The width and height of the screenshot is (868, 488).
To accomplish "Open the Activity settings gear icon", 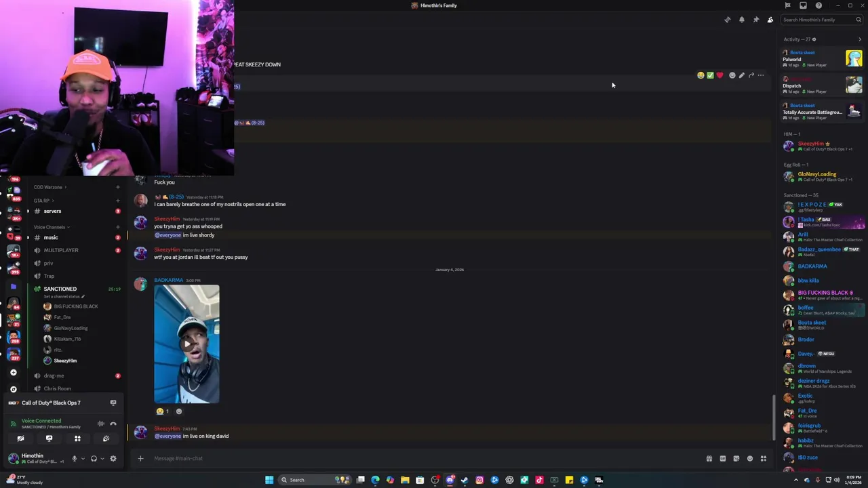I will [814, 39].
